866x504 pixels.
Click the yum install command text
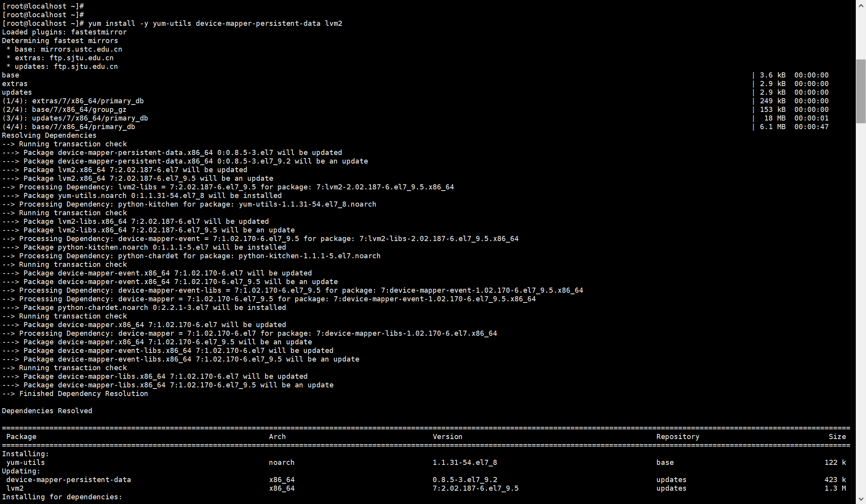[215, 23]
